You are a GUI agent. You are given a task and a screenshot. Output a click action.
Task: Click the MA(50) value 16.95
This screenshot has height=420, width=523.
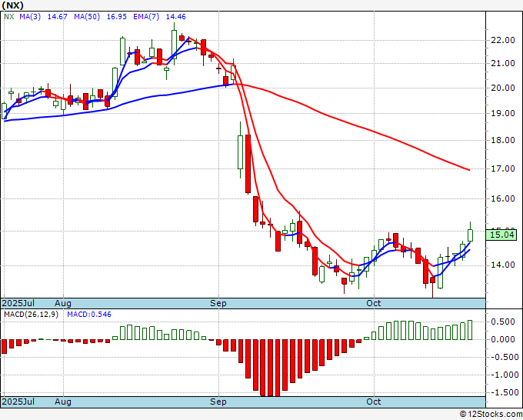tap(116, 17)
